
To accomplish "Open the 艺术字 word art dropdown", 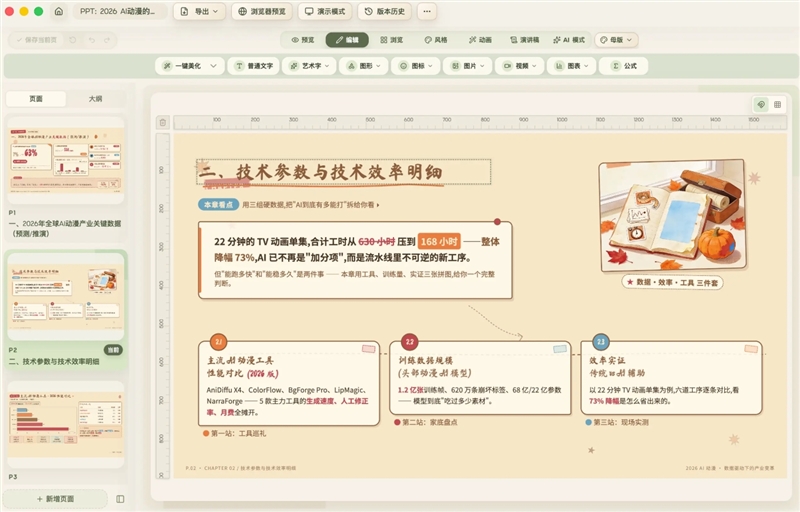I will (x=309, y=66).
